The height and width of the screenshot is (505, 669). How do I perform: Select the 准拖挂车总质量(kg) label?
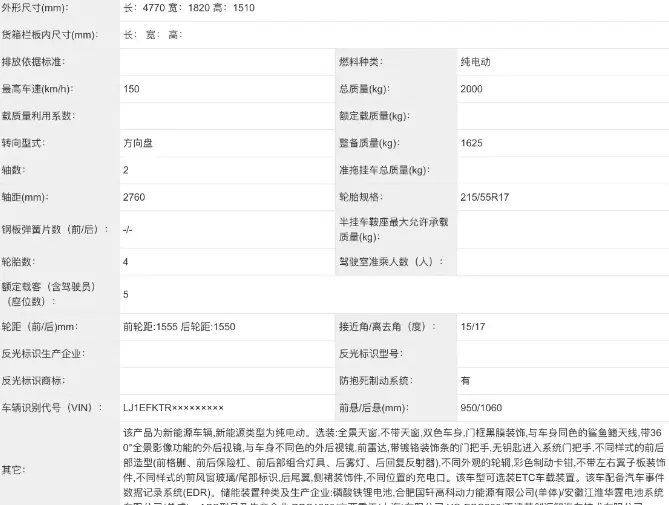click(384, 170)
